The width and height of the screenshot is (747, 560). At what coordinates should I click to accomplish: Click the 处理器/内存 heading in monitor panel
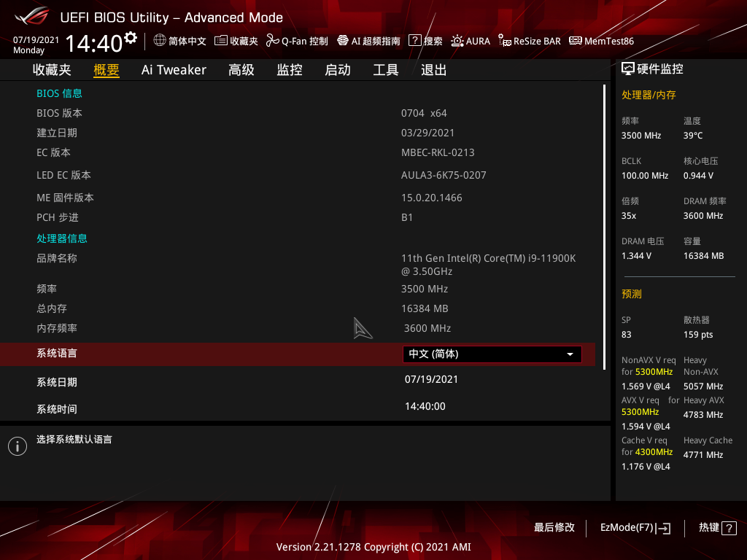[x=649, y=95]
